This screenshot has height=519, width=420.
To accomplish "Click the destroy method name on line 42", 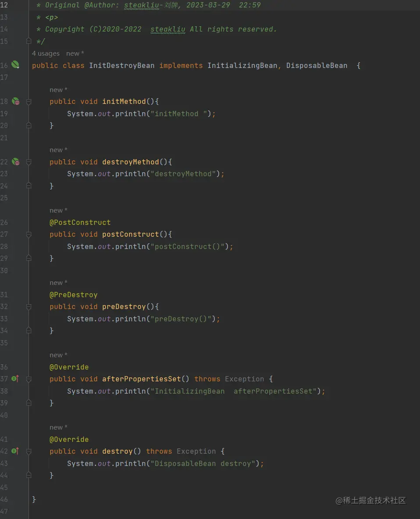I will tap(117, 451).
